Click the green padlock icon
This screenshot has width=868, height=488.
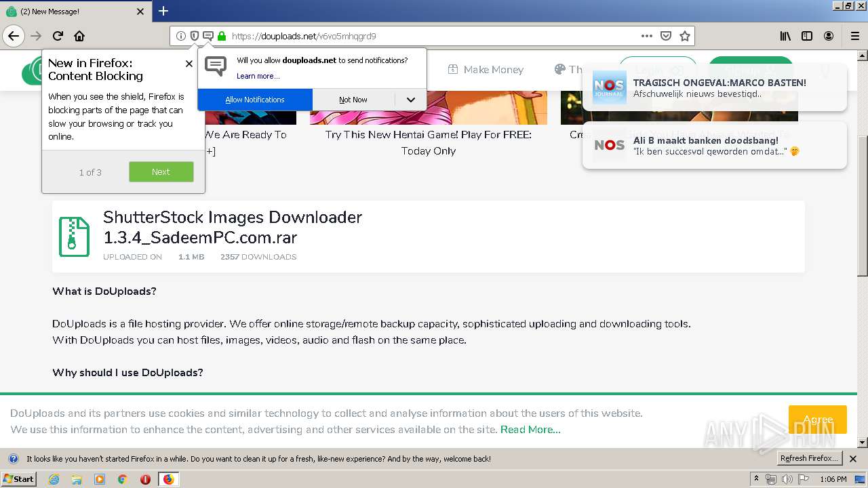click(222, 36)
